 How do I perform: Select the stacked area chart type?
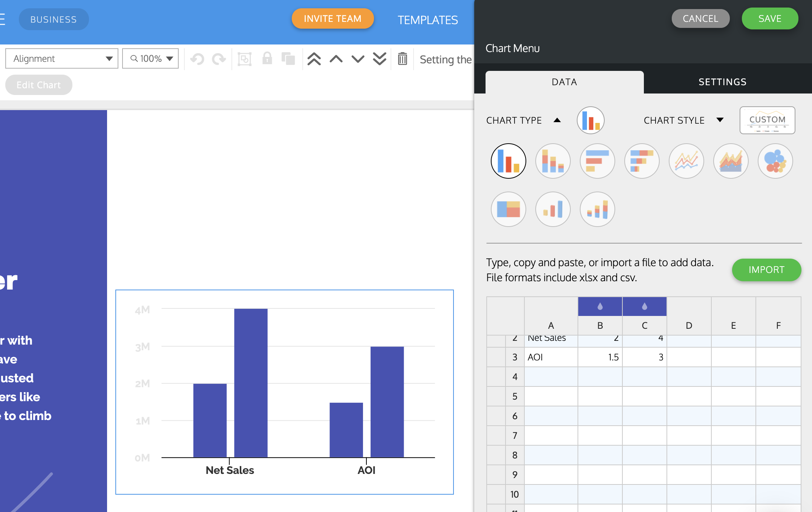[x=731, y=161]
